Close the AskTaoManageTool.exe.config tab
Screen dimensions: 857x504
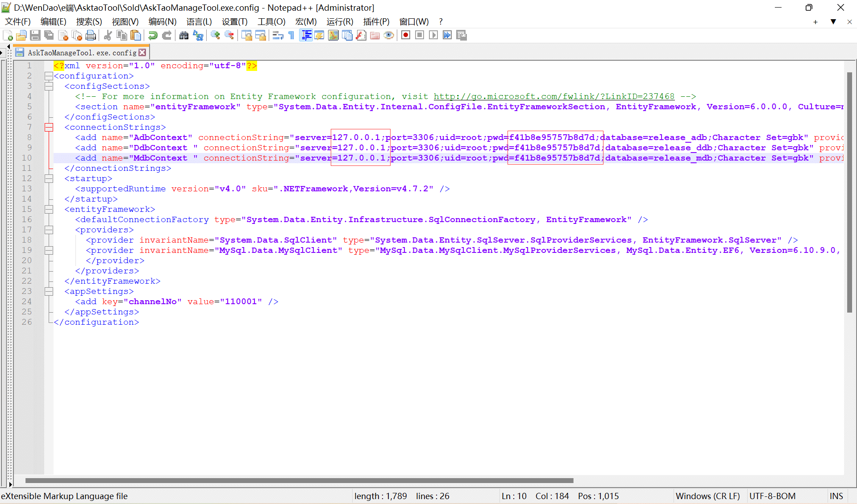pos(142,53)
